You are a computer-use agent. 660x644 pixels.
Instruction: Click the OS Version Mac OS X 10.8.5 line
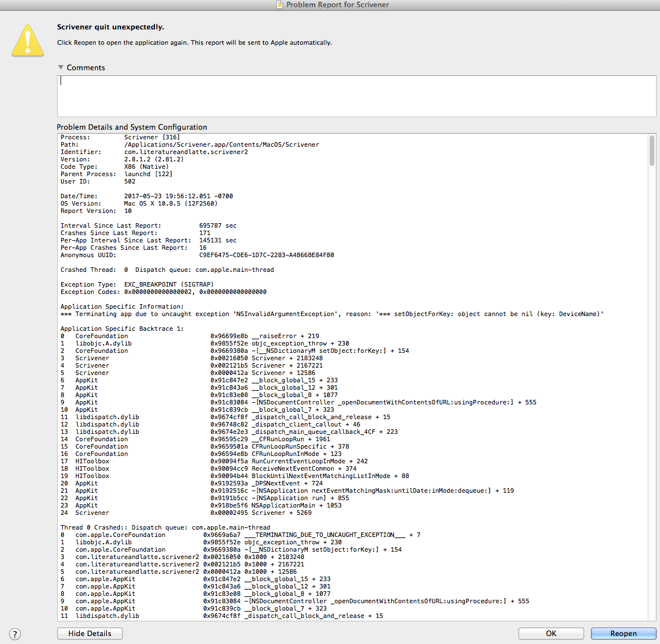tap(139, 203)
